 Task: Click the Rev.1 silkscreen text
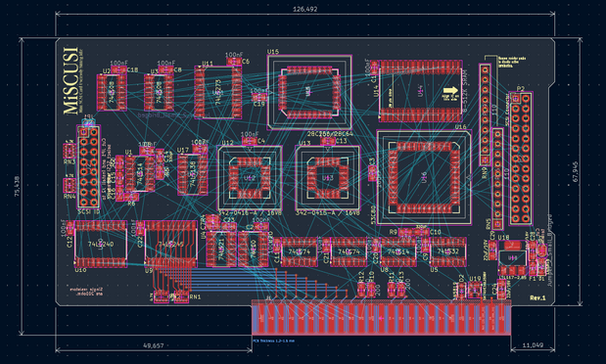point(537,297)
